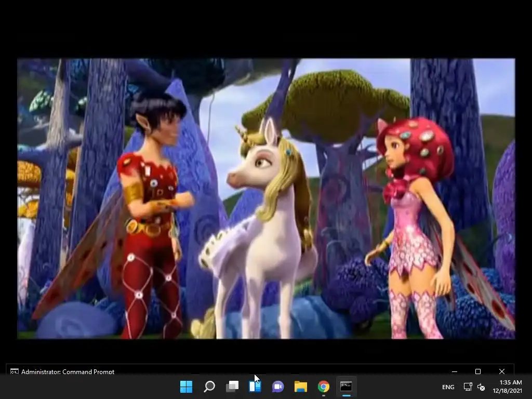Select Command Prompt taskbar icon
The height and width of the screenshot is (399, 532).
[347, 387]
